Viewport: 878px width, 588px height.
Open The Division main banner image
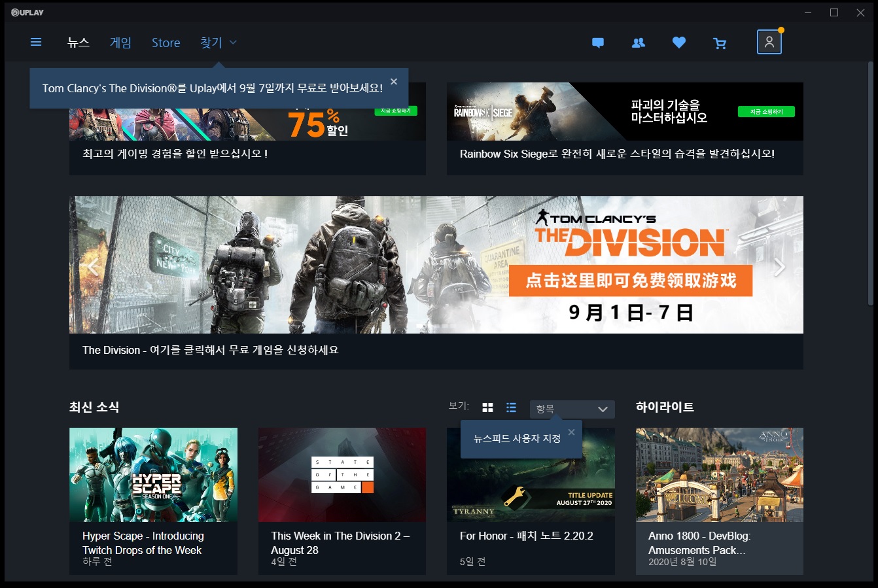(x=436, y=265)
